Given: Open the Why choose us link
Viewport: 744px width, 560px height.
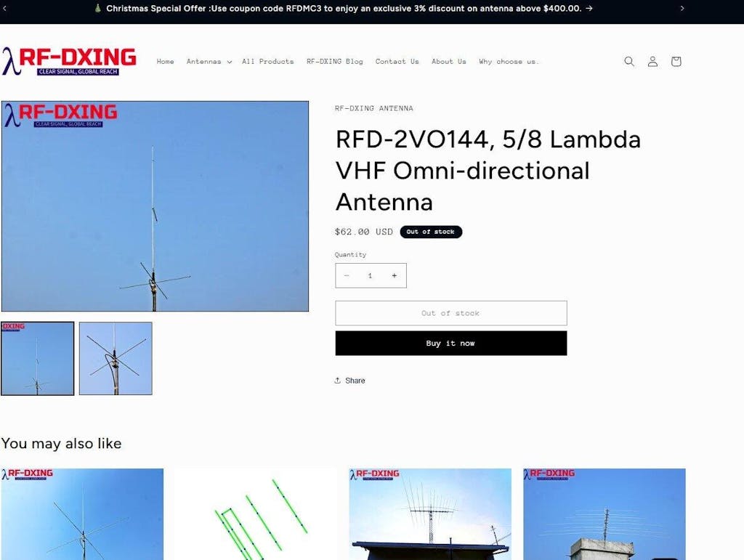Looking at the screenshot, I should [509, 62].
